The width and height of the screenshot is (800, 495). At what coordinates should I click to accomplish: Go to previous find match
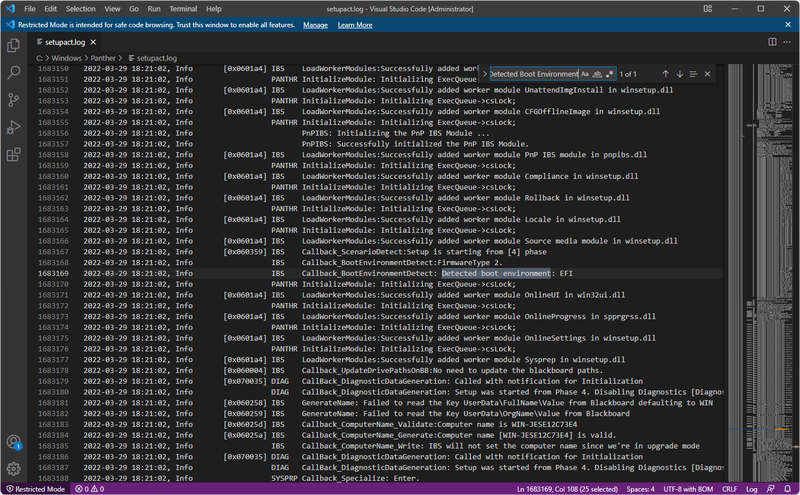(665, 74)
